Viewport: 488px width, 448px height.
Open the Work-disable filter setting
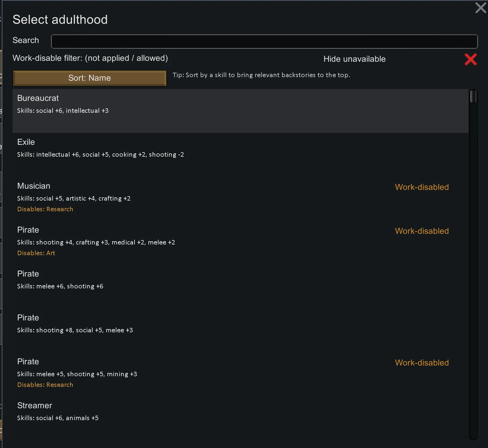click(x=90, y=58)
